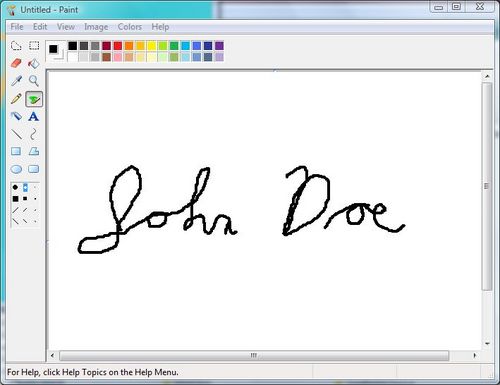Choose the medium backslash brush tip
This screenshot has height=385, width=500.
25,221
